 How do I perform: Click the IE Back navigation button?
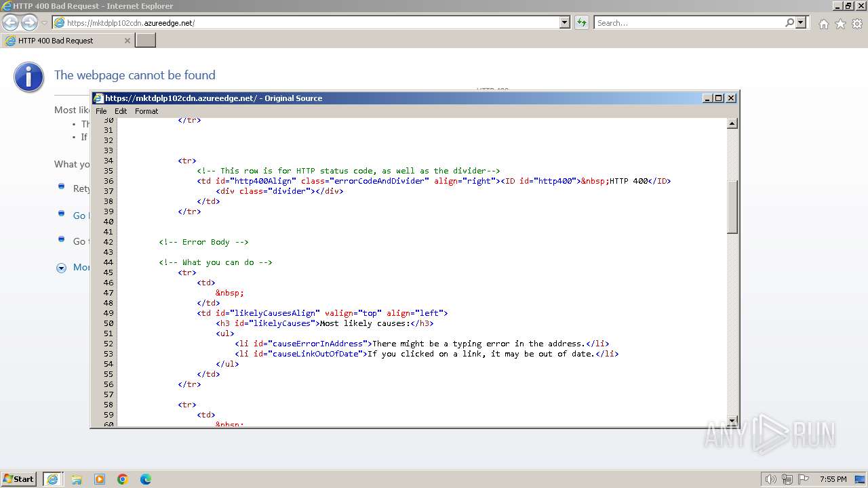[x=11, y=22]
